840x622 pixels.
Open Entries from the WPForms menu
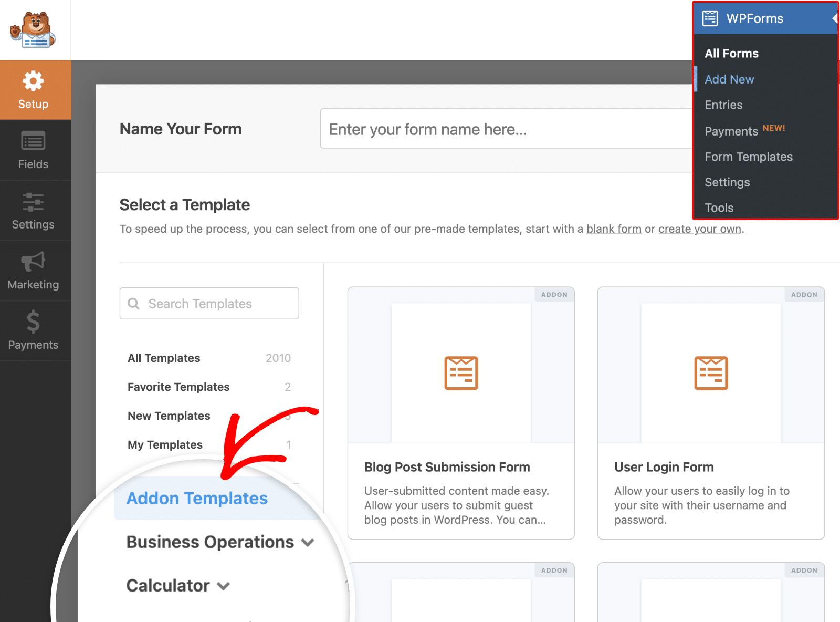click(723, 105)
